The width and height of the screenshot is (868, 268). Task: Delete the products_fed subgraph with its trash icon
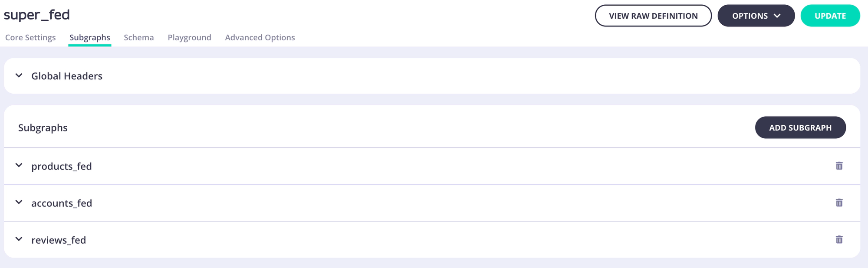[x=839, y=166]
